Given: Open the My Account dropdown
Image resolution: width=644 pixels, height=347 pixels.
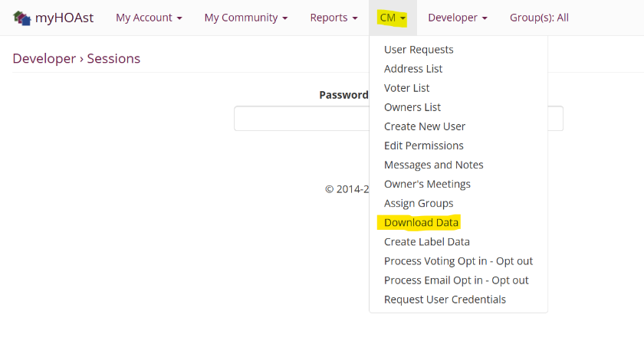Looking at the screenshot, I should (x=149, y=18).
